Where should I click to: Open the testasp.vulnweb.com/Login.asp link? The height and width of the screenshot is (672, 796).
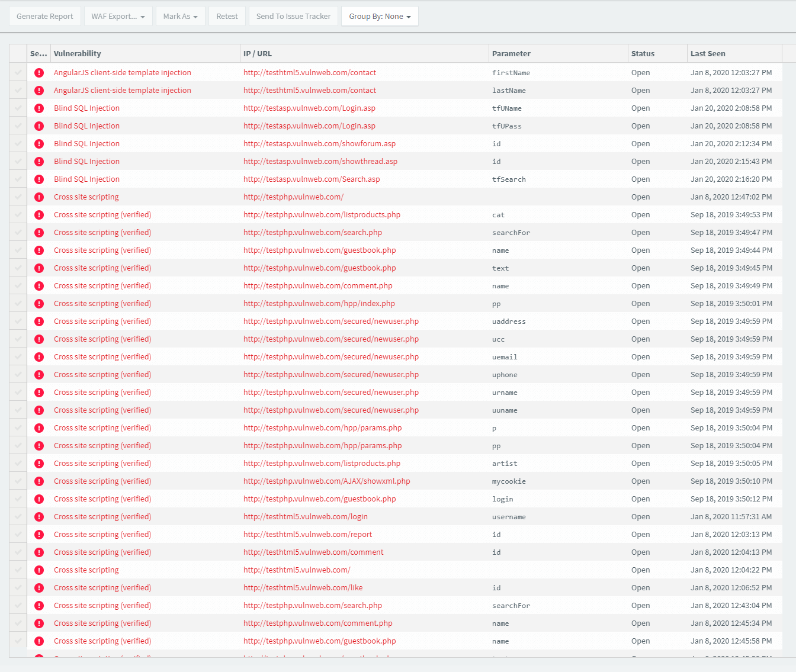pos(309,108)
